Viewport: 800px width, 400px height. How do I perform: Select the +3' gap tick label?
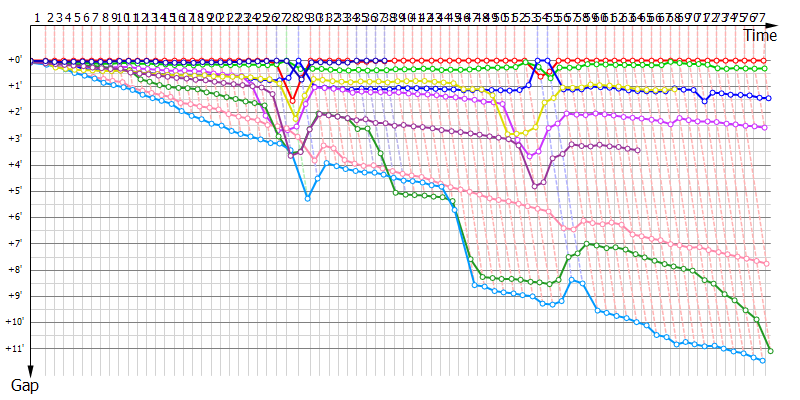[x=14, y=139]
